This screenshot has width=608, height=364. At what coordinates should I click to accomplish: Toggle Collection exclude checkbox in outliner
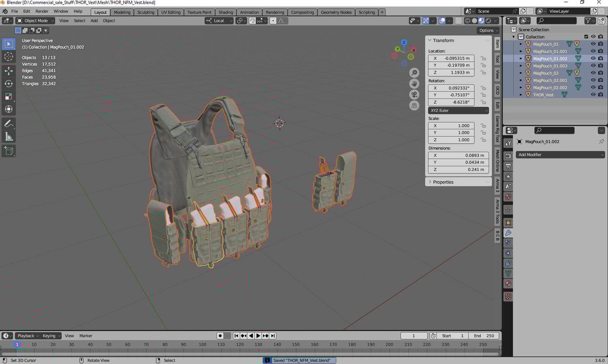coord(586,36)
